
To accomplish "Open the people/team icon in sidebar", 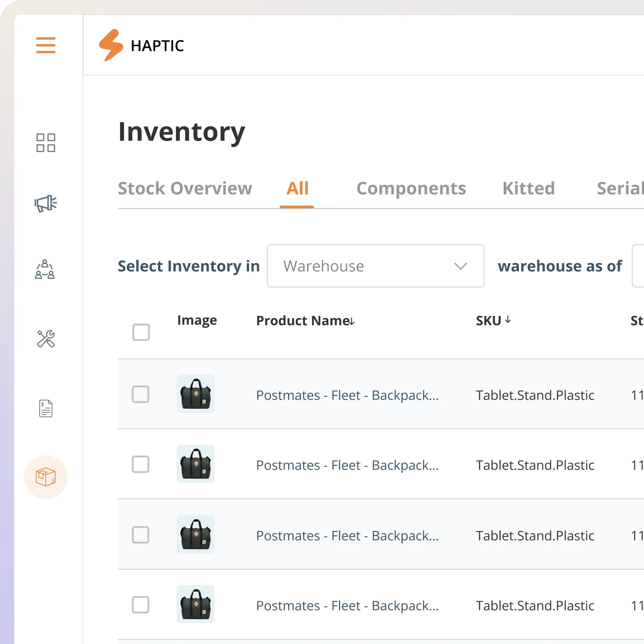I will pos(45,269).
